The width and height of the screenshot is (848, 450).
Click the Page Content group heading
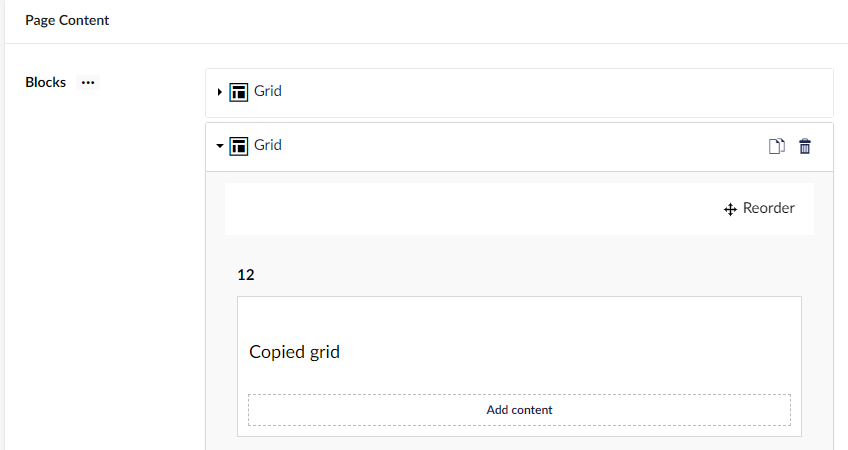pos(67,21)
